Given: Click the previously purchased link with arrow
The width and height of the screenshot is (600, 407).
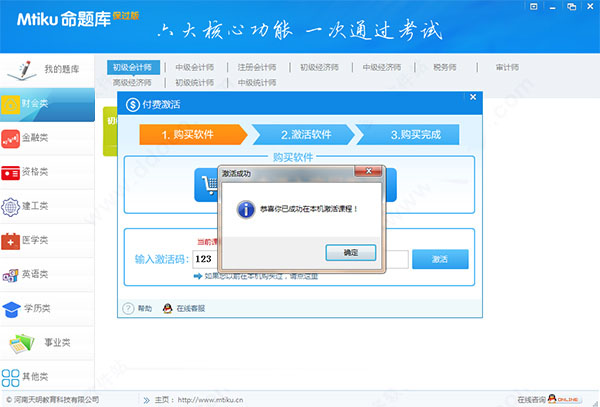Looking at the screenshot, I should click(256, 276).
